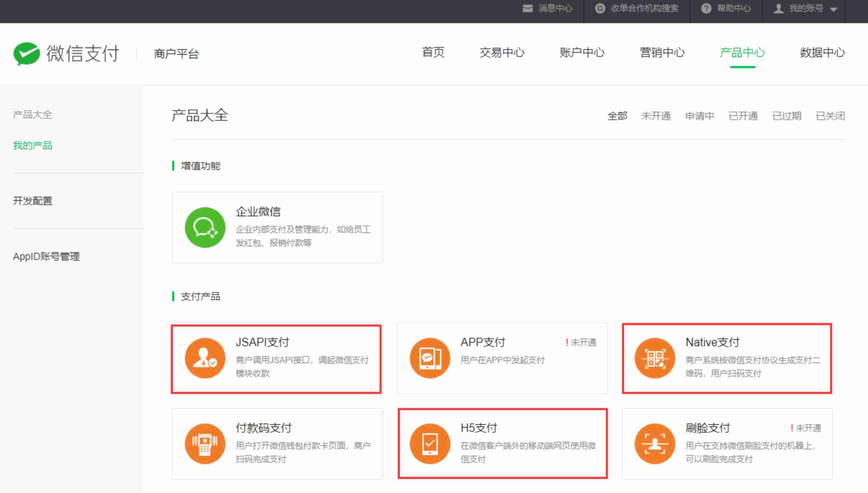Click the 微信支付 green logo
This screenshot has width=868, height=493.
click(27, 53)
